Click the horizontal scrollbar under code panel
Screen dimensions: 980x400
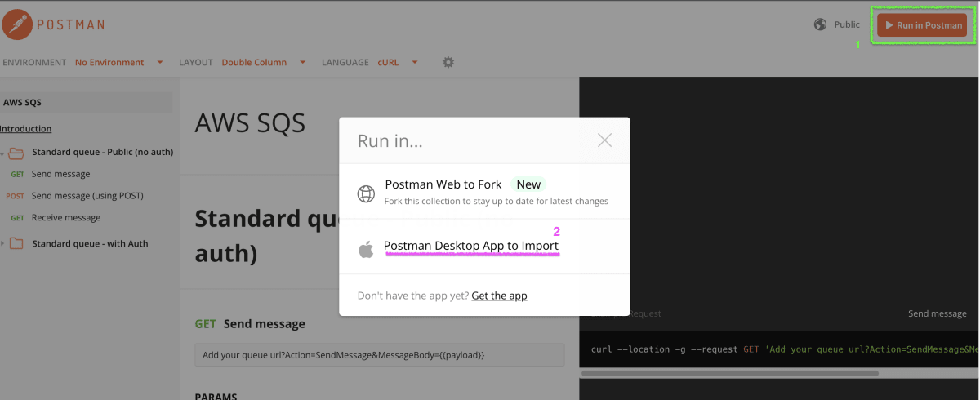click(729, 373)
